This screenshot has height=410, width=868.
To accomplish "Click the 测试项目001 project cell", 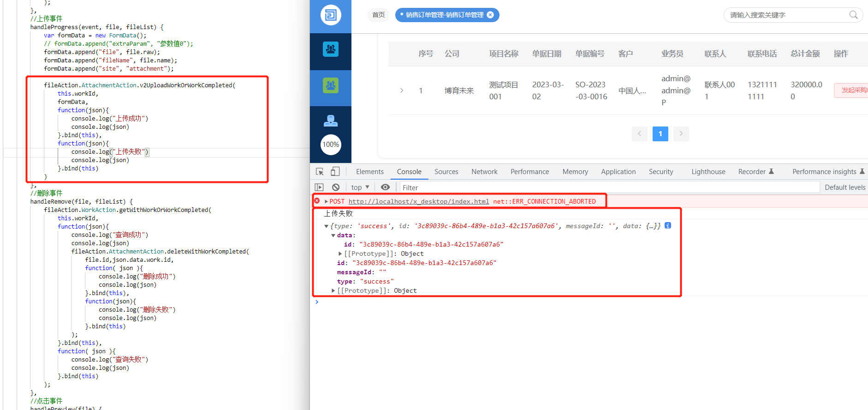I will click(x=504, y=90).
